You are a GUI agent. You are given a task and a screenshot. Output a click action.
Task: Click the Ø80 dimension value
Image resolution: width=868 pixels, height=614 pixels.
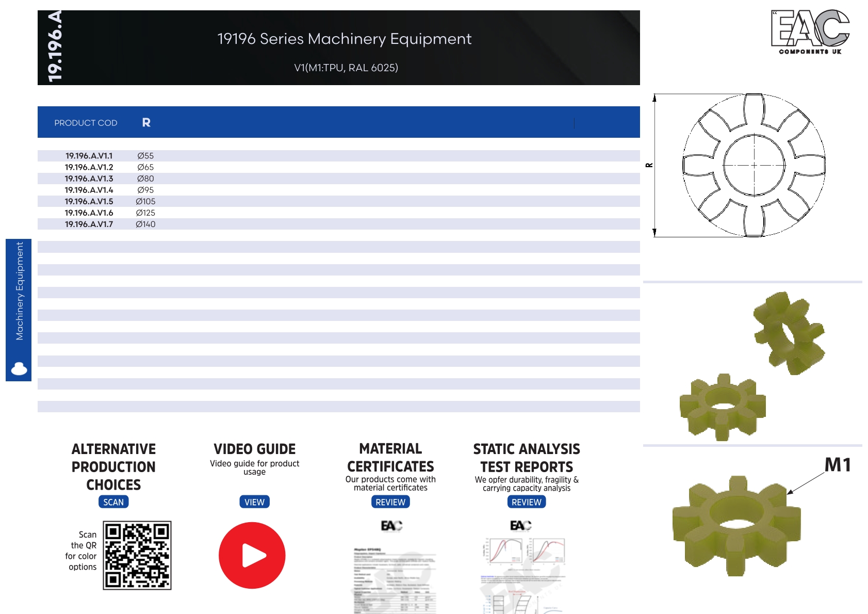click(x=145, y=179)
